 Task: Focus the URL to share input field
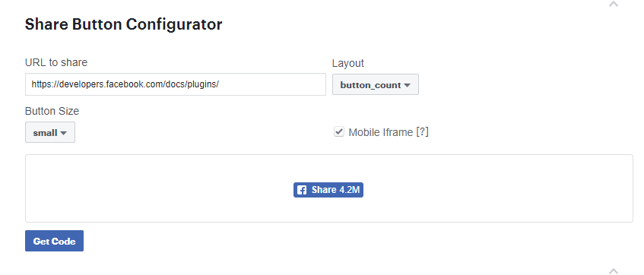coord(176,84)
